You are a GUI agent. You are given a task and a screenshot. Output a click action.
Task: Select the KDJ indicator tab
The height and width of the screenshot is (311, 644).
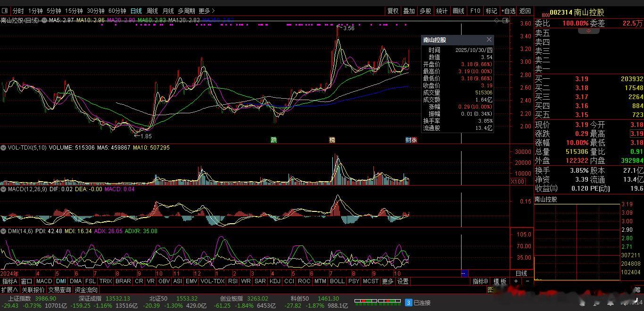274,281
